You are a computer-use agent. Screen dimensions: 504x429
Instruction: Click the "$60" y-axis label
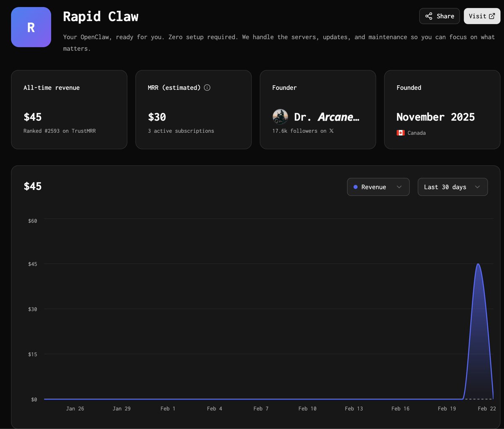32,221
